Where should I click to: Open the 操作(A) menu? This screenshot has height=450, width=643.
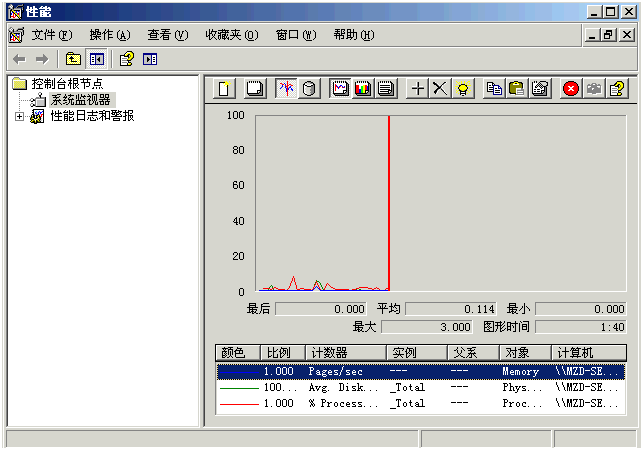[x=110, y=35]
